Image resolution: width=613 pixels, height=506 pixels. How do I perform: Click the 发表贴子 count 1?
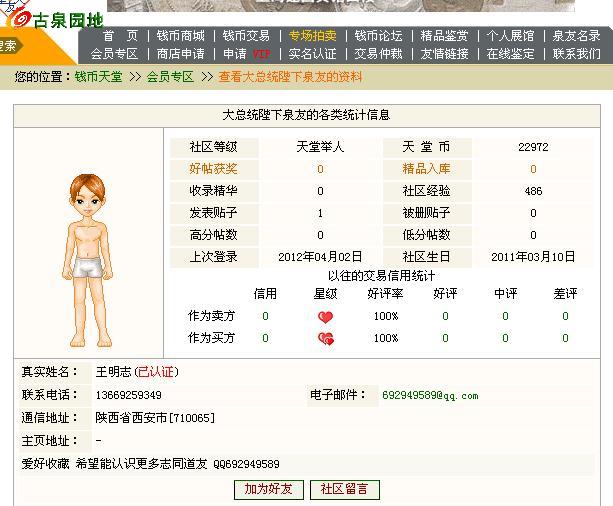pos(320,213)
